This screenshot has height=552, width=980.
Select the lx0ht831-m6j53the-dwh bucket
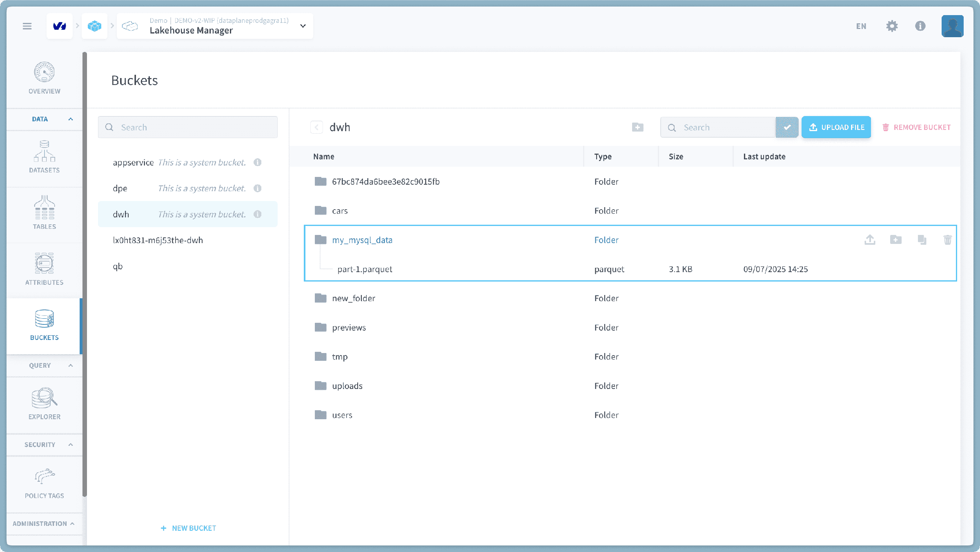coord(188,240)
